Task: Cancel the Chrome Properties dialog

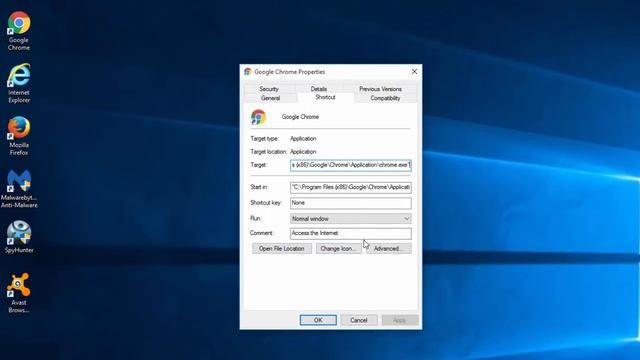Action: click(x=359, y=320)
